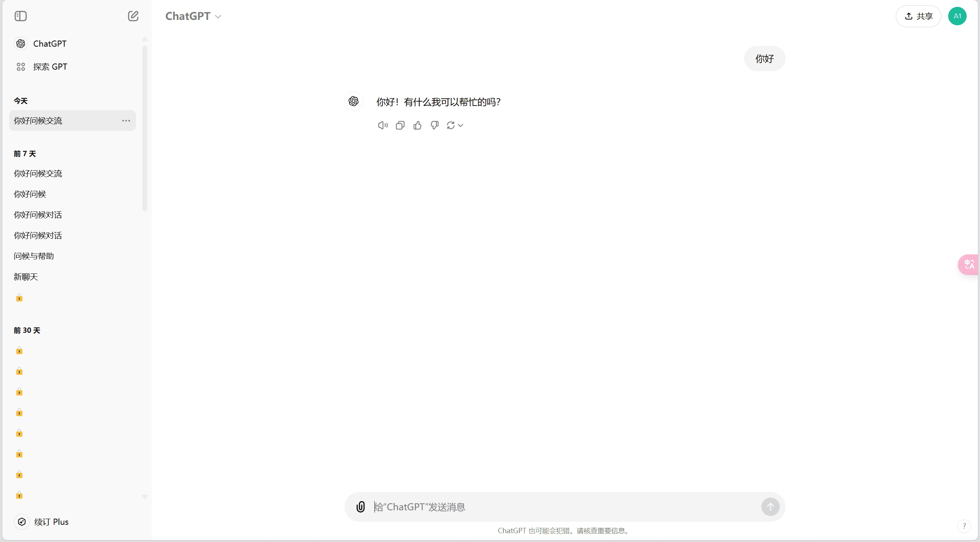Open the 问候与帮助 conversation
This screenshot has height=542, width=980.
pos(73,256)
